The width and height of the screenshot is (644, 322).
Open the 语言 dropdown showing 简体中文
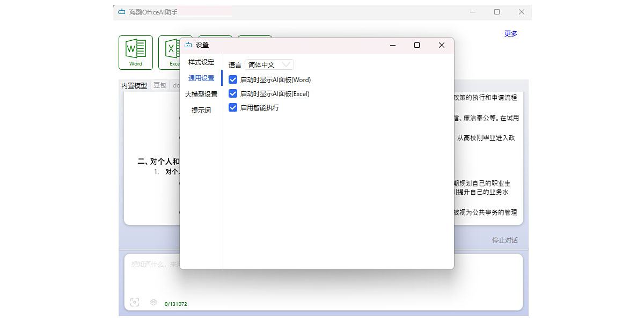coord(269,64)
